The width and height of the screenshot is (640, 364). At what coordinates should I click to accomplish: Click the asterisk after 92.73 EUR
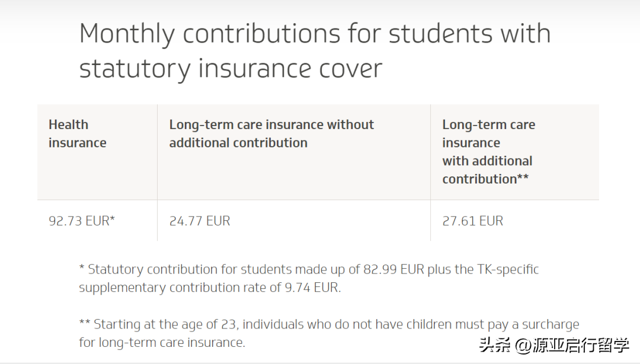tap(113, 219)
